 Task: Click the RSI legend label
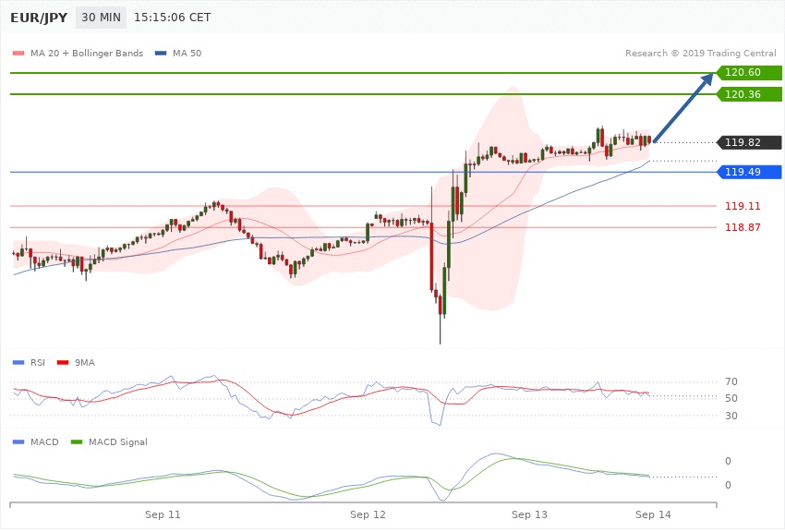(38, 363)
